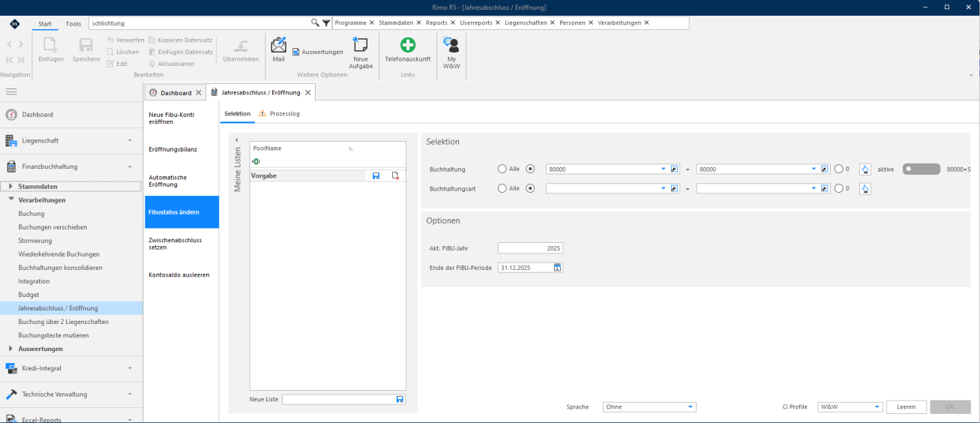Open calendar picker for FIBU-Periode end
The height and width of the screenshot is (423, 980).
[558, 267]
